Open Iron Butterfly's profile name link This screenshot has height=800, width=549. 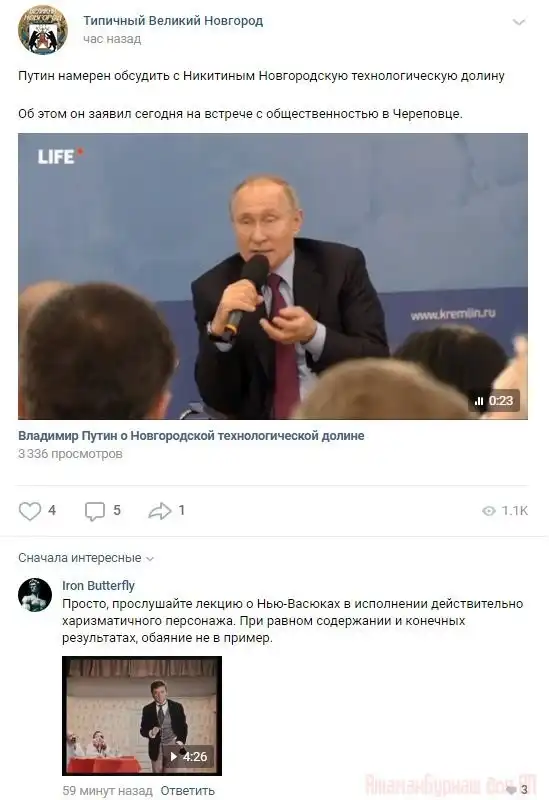[x=98, y=585]
